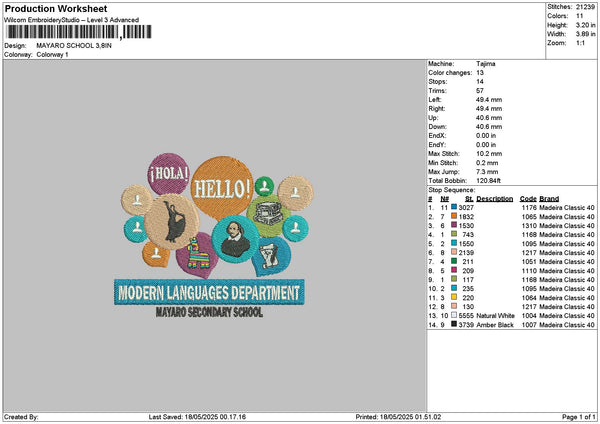Click the MODERN LANGUAGES DEPARTMENT banner
The image size is (600, 424).
click(x=209, y=292)
